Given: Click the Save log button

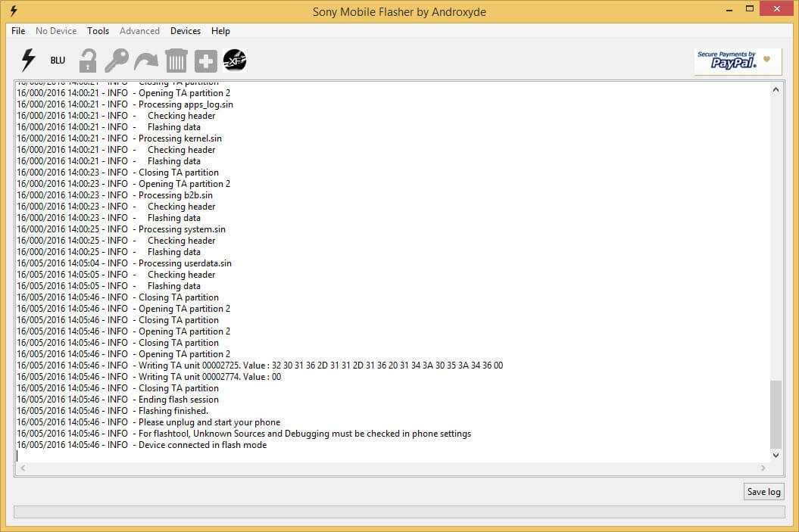Looking at the screenshot, I should click(763, 492).
